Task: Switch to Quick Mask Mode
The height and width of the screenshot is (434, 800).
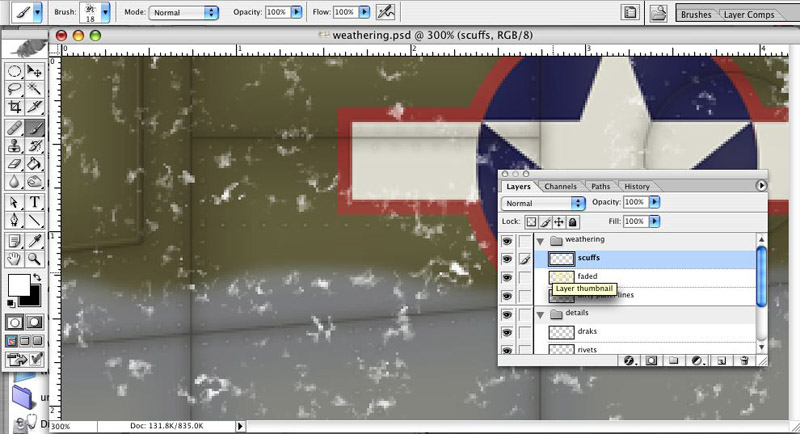Action: (34, 322)
